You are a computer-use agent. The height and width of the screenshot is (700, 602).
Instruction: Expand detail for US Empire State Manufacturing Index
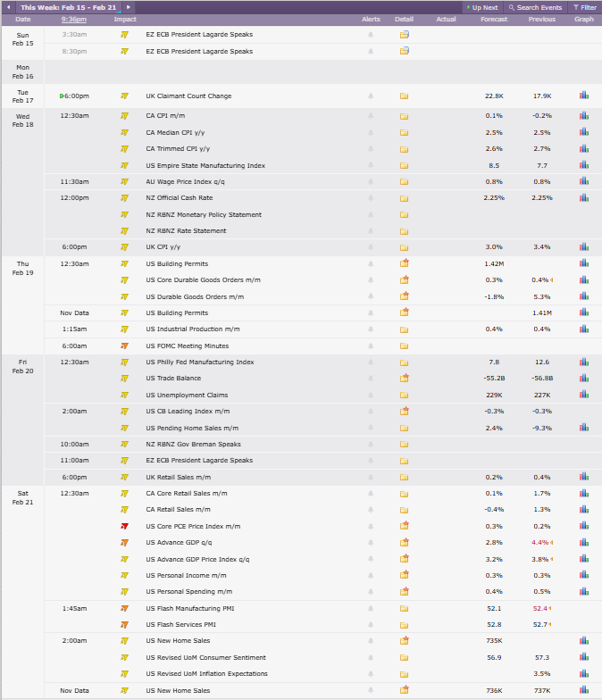404,166
